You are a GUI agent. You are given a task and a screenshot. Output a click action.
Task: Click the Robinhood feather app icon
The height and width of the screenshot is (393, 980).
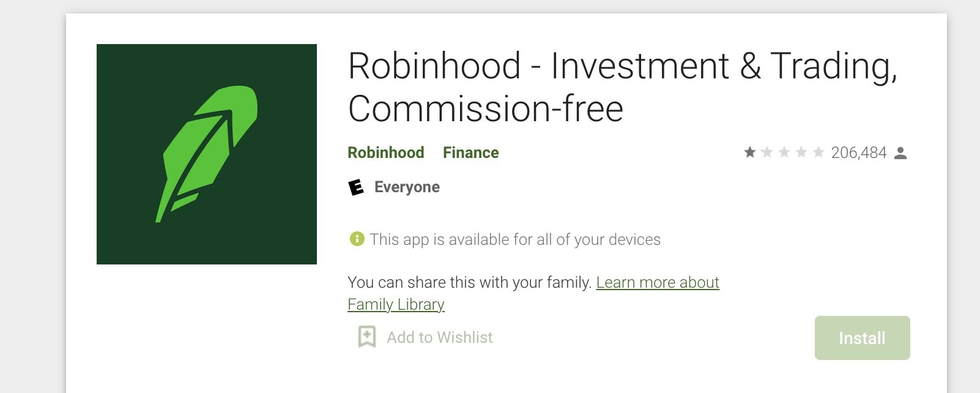[x=207, y=154]
